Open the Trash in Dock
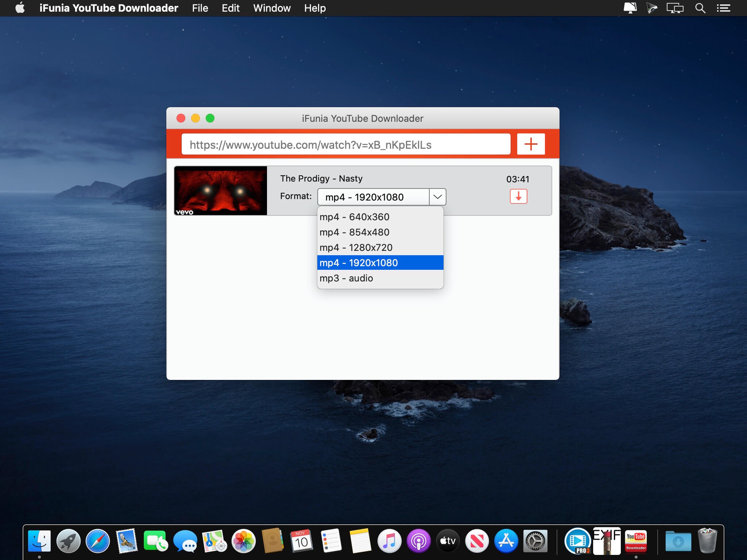747x560 pixels. click(708, 541)
